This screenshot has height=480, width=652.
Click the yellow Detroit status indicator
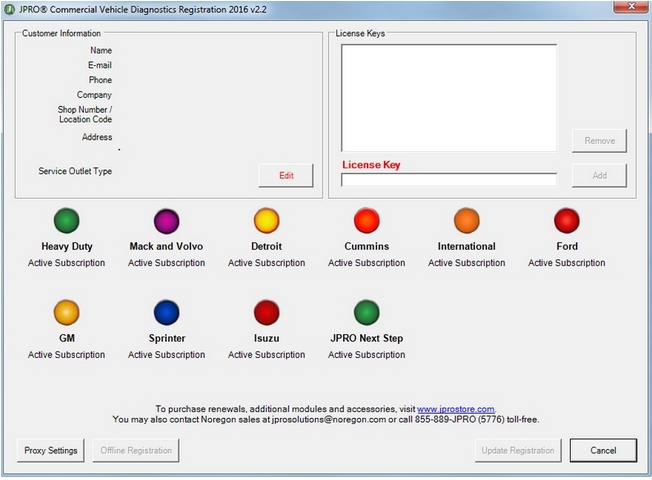point(267,220)
